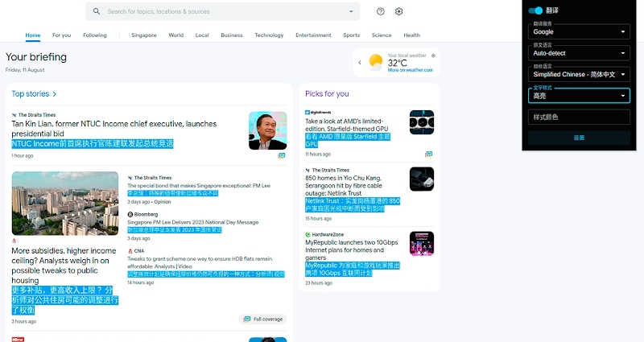The image size is (644, 342).
Task: Open the Singapore news tab
Action: (144, 35)
